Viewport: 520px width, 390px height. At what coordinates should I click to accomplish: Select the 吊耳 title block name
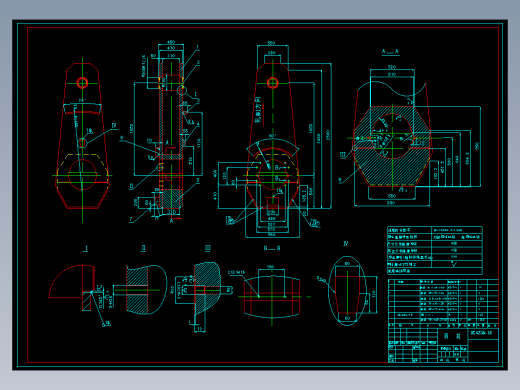point(453,336)
